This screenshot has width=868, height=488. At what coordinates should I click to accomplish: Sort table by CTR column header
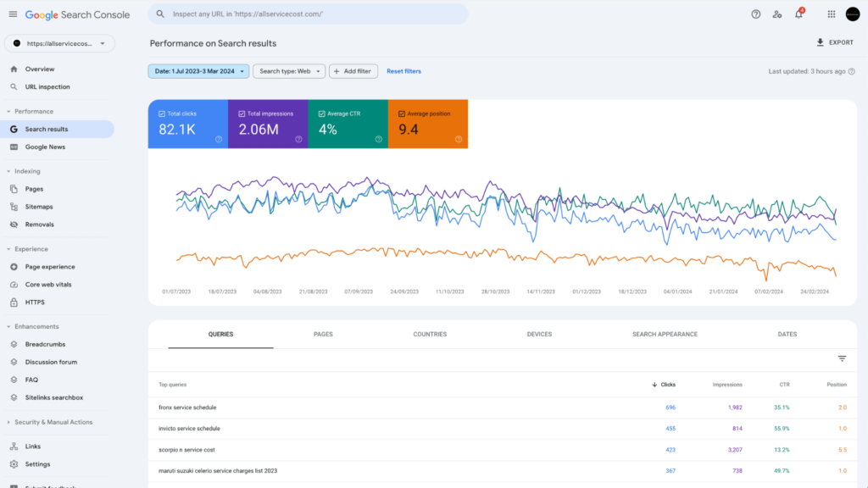(x=784, y=385)
